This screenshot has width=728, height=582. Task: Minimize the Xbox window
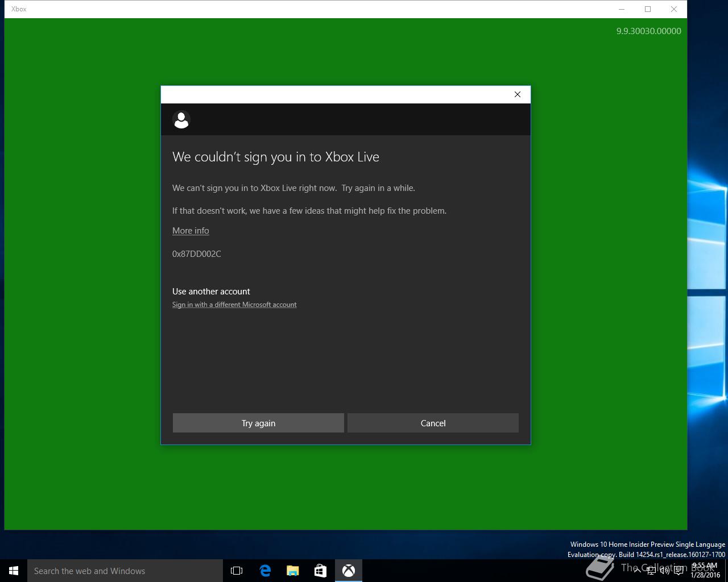(622, 9)
